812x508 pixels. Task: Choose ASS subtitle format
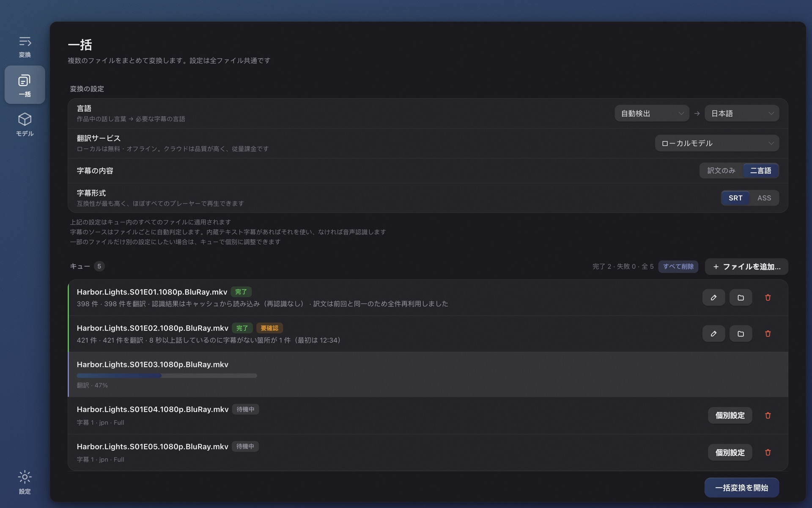(x=764, y=198)
